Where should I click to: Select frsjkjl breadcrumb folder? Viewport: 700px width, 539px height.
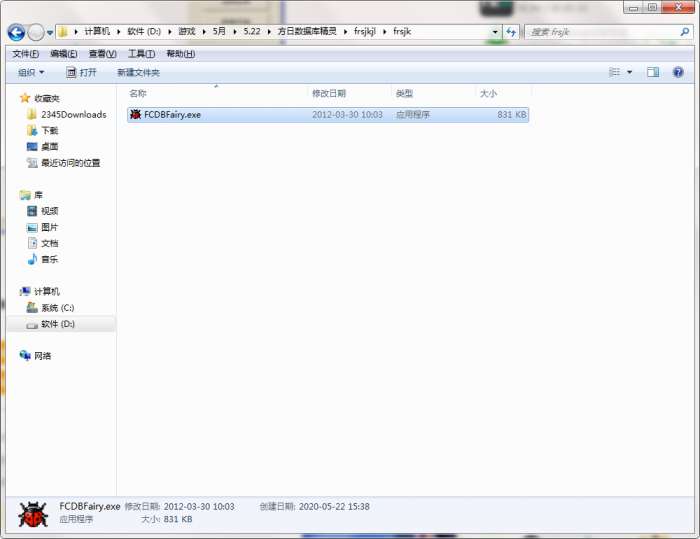tap(365, 31)
